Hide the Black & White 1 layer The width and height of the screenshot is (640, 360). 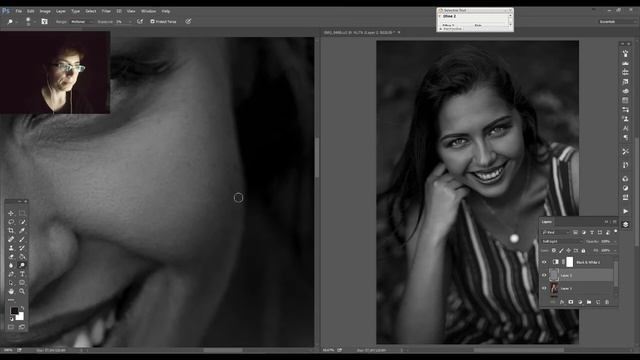click(x=544, y=262)
